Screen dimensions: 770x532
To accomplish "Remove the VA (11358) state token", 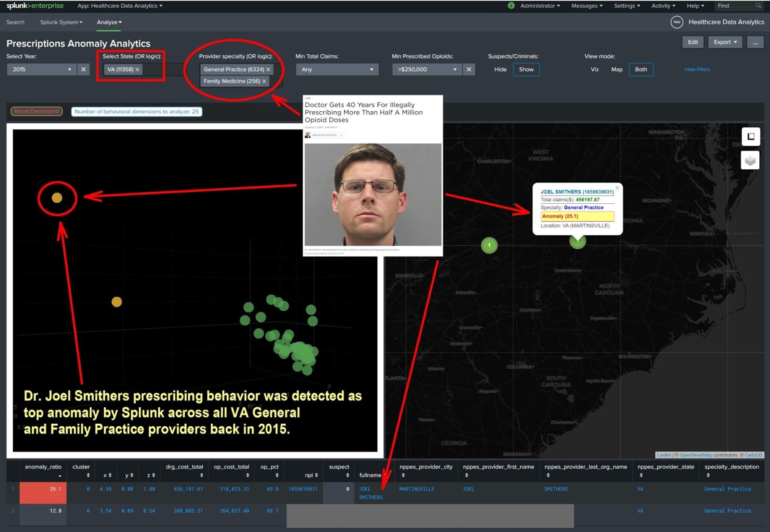I will click(137, 69).
